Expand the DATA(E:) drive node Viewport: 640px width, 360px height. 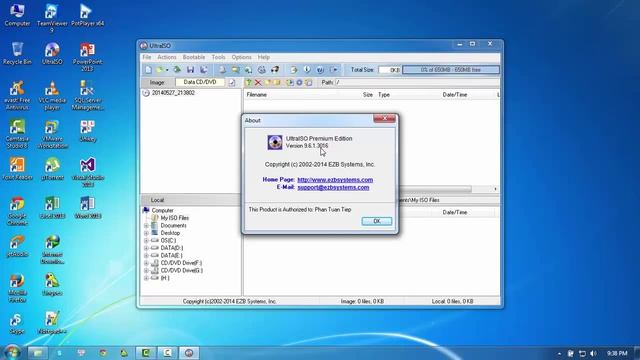(146, 256)
